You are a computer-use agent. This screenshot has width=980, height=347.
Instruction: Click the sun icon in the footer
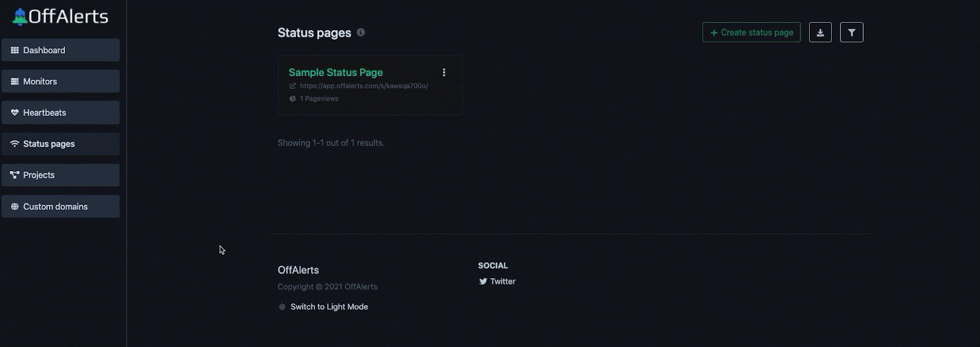(282, 307)
